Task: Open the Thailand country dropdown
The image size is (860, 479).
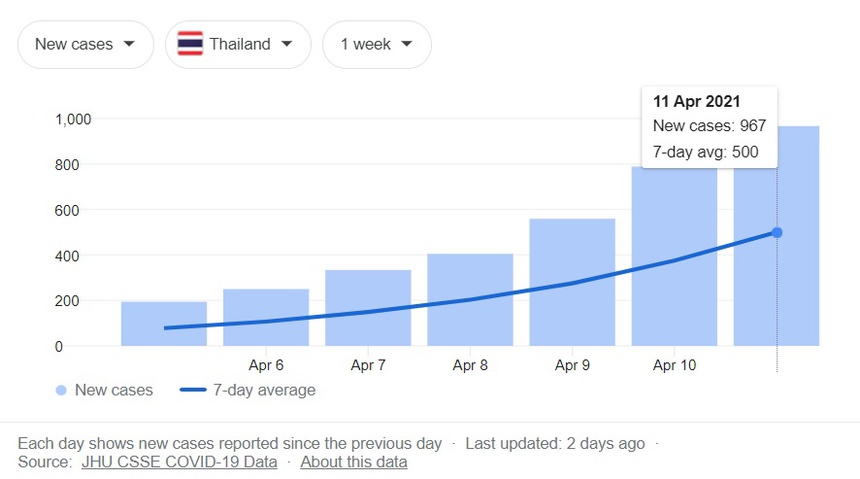Action: coord(237,44)
